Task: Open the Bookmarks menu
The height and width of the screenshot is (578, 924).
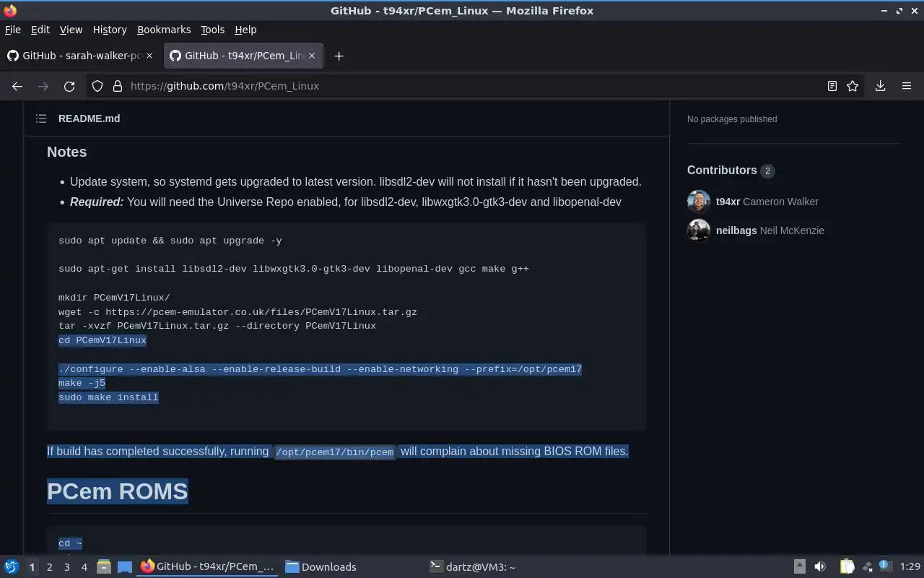Action: [164, 30]
